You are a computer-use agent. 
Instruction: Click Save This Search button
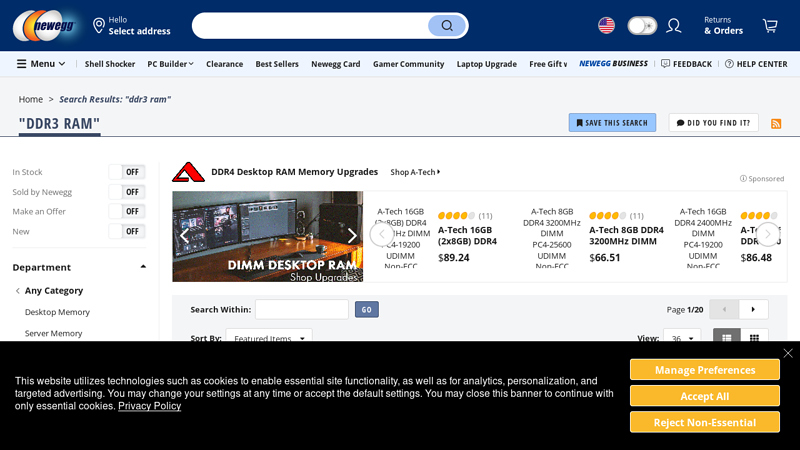[x=612, y=122]
